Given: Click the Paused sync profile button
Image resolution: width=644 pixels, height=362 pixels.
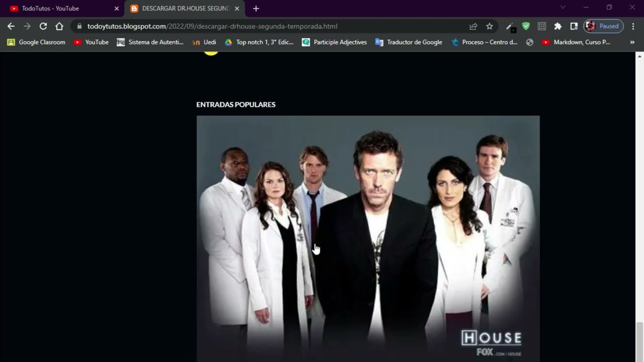Looking at the screenshot, I should tap(603, 26).
